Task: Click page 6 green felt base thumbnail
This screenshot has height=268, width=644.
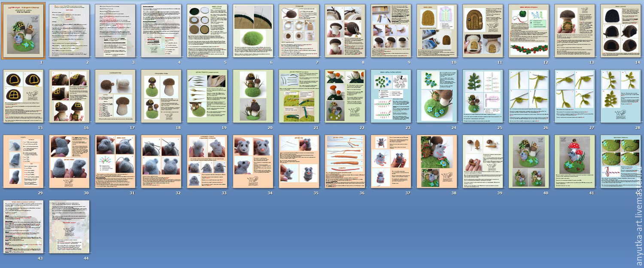Action: coord(253,31)
